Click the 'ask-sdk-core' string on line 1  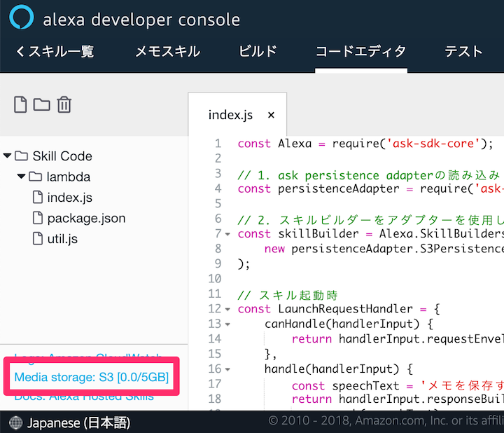pos(433,144)
